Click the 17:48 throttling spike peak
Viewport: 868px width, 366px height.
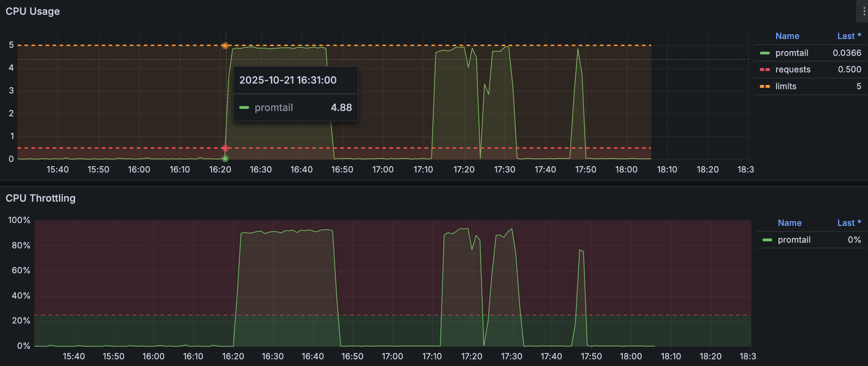coord(580,250)
